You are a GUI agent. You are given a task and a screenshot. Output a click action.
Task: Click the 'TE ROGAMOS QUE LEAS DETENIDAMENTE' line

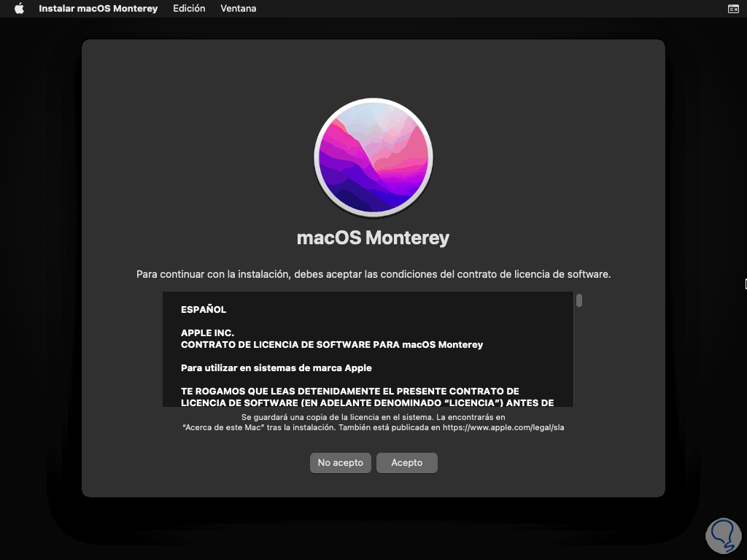(349, 392)
